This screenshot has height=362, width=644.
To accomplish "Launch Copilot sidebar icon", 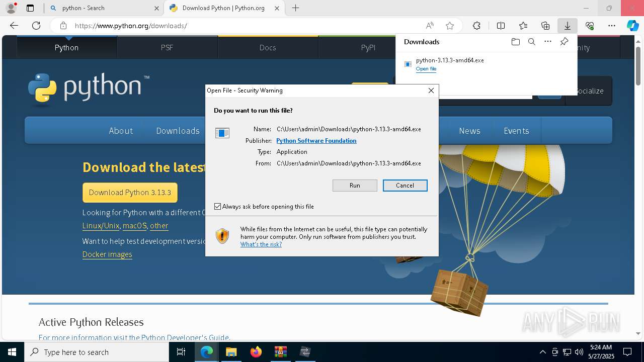I will (633, 26).
